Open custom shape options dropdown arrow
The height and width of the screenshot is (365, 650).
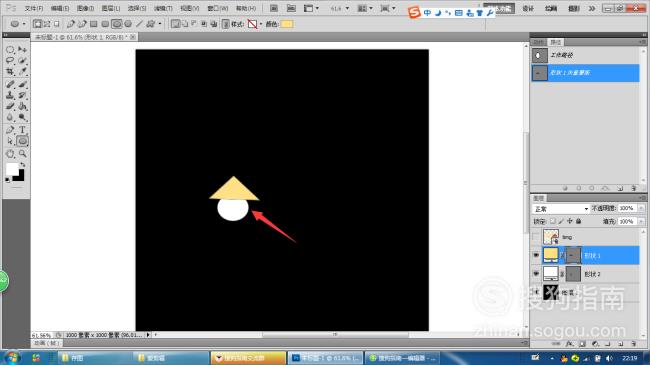160,24
